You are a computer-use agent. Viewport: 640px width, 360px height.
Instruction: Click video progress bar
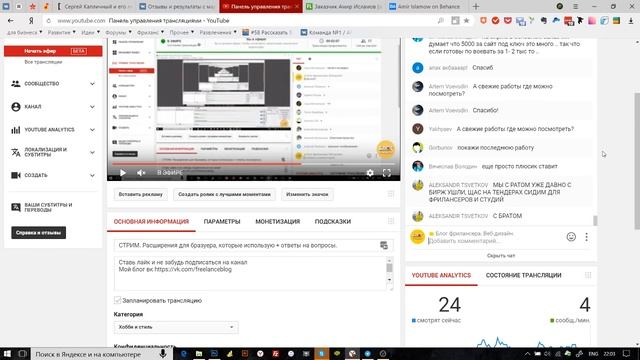253,164
